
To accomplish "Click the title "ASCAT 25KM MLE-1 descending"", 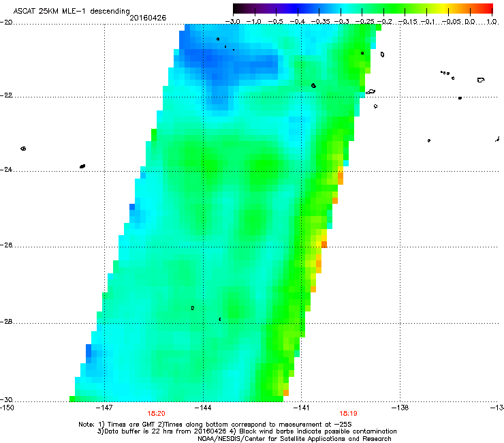I will tap(72, 12).
